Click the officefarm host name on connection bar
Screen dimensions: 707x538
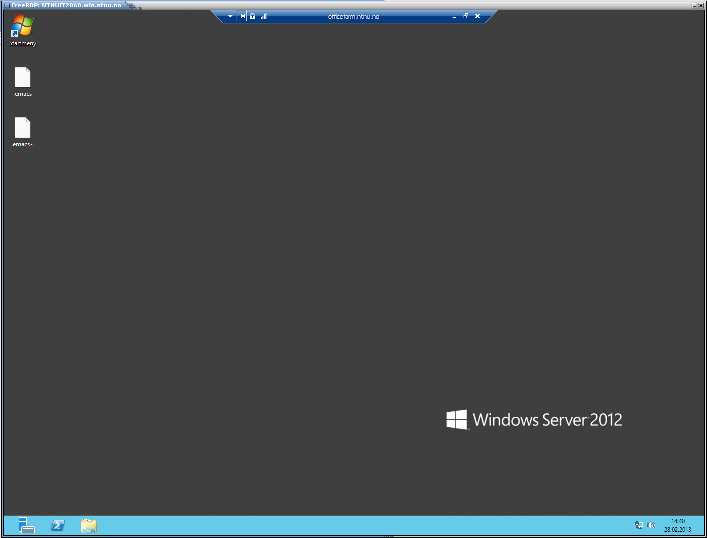click(353, 17)
